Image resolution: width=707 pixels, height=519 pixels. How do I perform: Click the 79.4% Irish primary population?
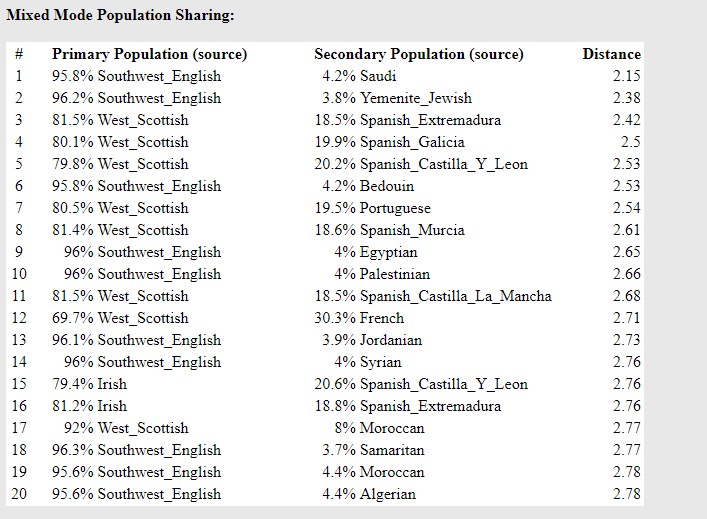(89, 384)
